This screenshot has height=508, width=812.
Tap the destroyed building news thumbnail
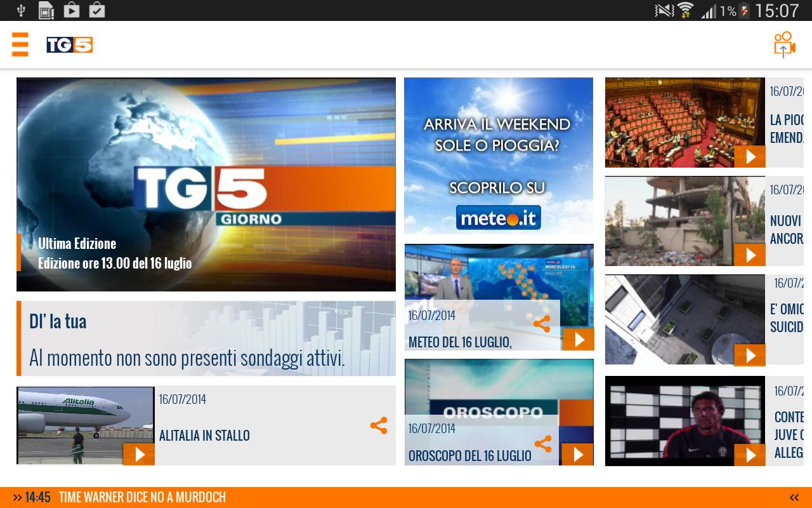(x=684, y=221)
